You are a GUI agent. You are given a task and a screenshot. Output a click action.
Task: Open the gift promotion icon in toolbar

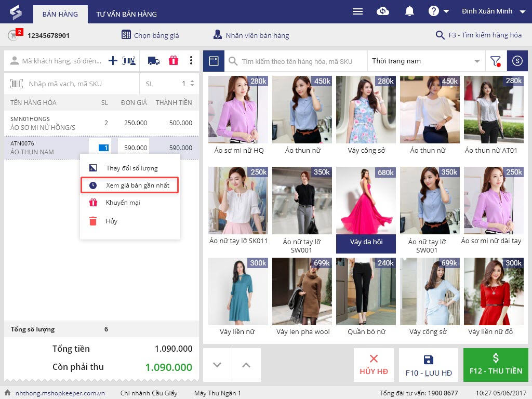(174, 61)
